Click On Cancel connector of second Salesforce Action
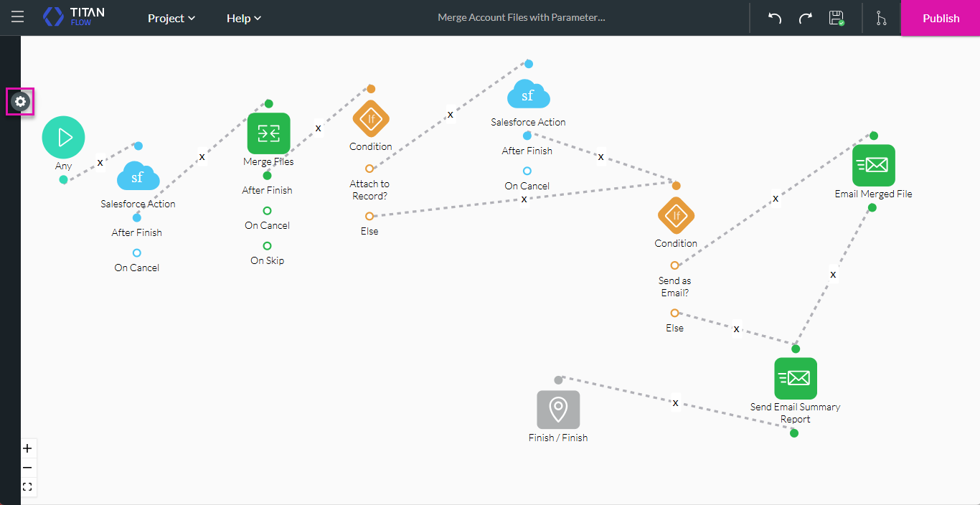980x505 pixels. click(527, 171)
